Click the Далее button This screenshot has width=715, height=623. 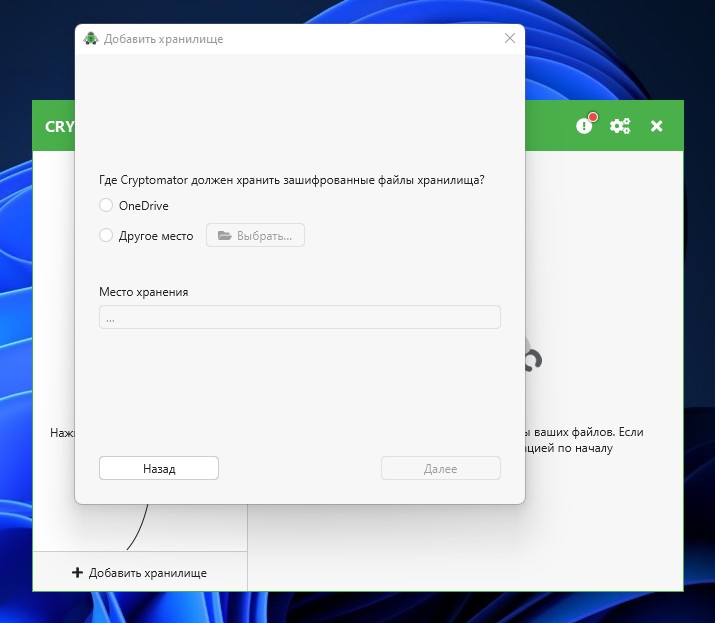[x=440, y=468]
